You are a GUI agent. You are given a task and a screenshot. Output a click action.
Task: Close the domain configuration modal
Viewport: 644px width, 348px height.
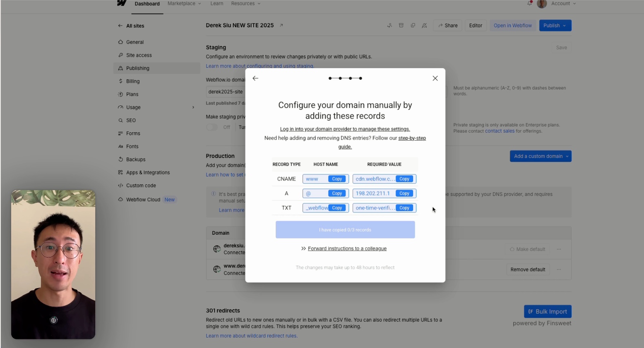[x=435, y=78]
